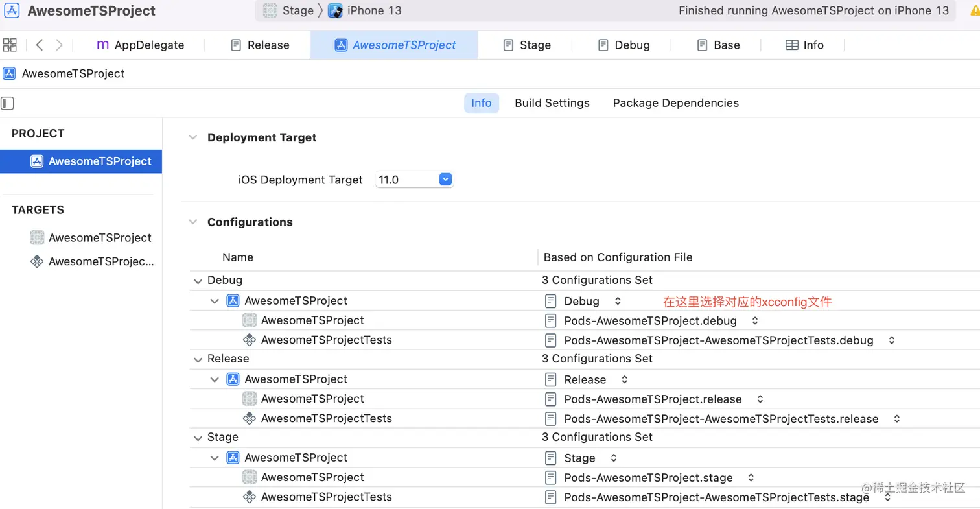Open Package Dependencies tab
The image size is (980, 509).
coord(676,103)
